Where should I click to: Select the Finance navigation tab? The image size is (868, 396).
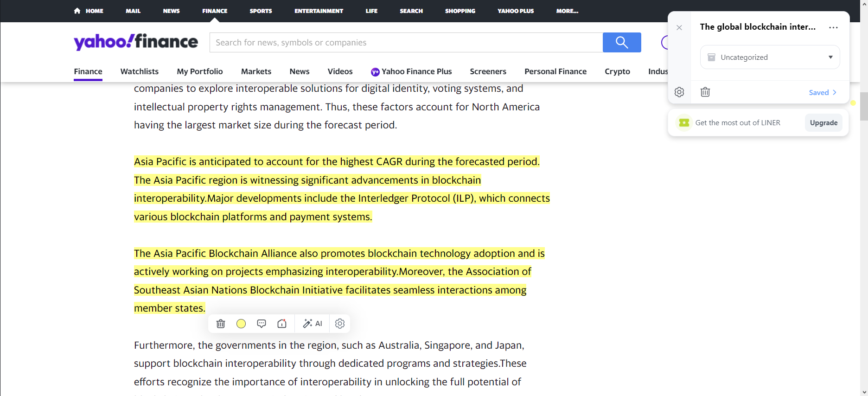point(88,71)
